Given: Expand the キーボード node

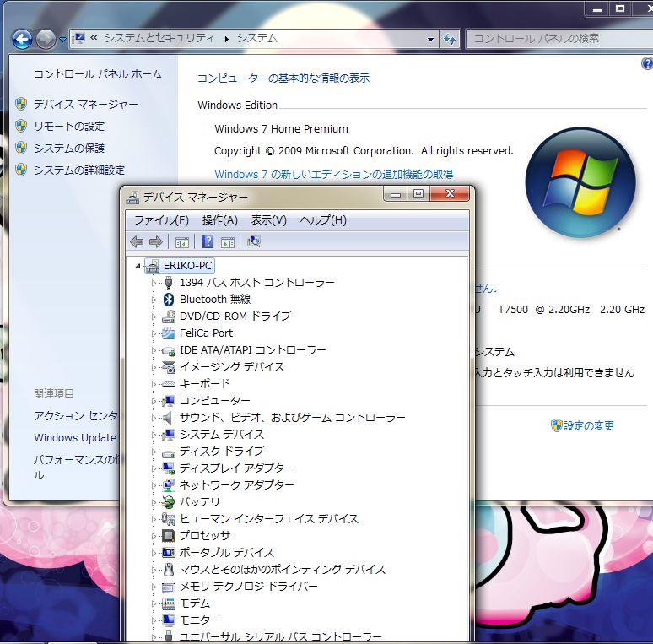Looking at the screenshot, I should (x=154, y=384).
